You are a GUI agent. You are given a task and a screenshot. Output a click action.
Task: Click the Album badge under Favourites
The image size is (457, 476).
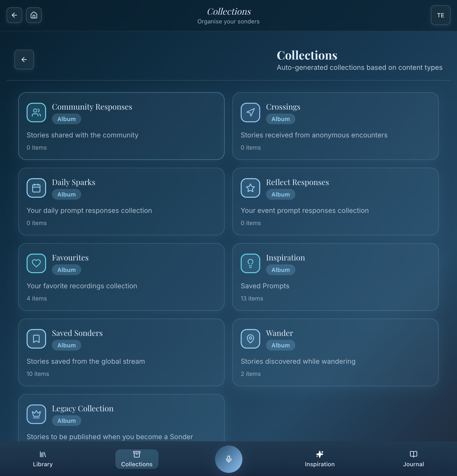coord(66,270)
